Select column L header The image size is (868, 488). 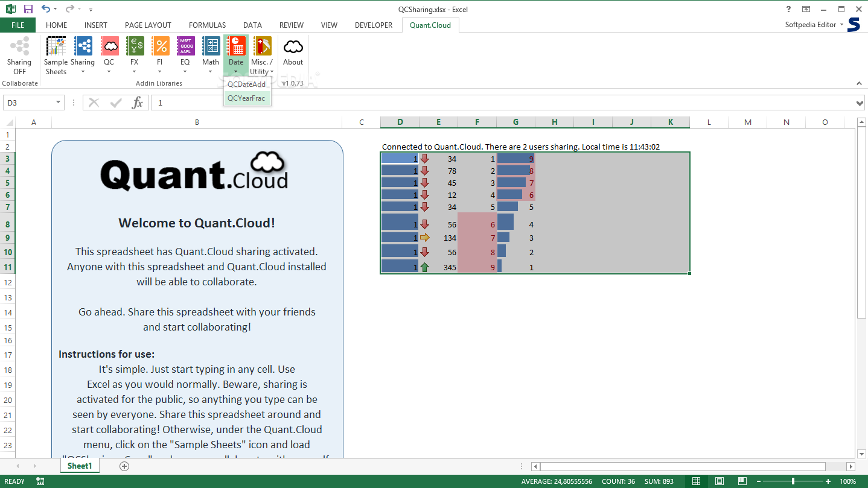coord(709,122)
